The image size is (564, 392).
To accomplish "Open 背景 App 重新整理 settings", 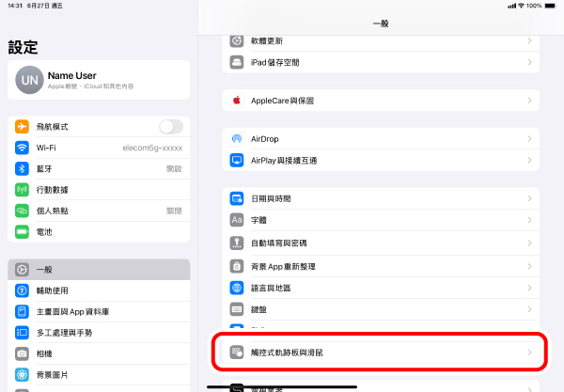I will coord(381,265).
